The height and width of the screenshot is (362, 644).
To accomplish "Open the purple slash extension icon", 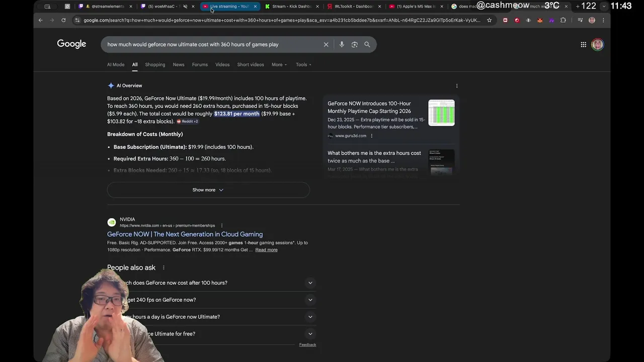I will pos(551,20).
